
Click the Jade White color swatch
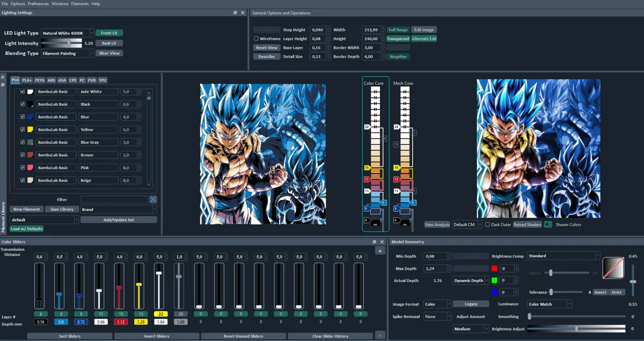click(x=31, y=92)
